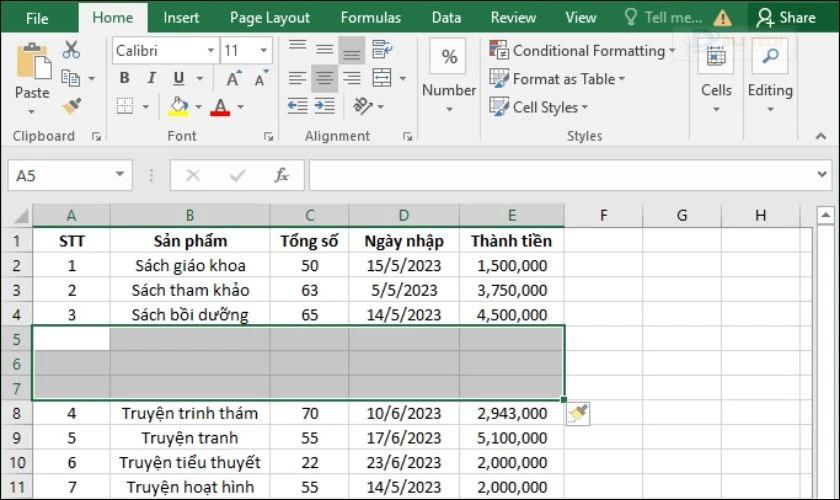The width and height of the screenshot is (840, 500).
Task: Switch to the Page Layout tab
Action: 269,18
